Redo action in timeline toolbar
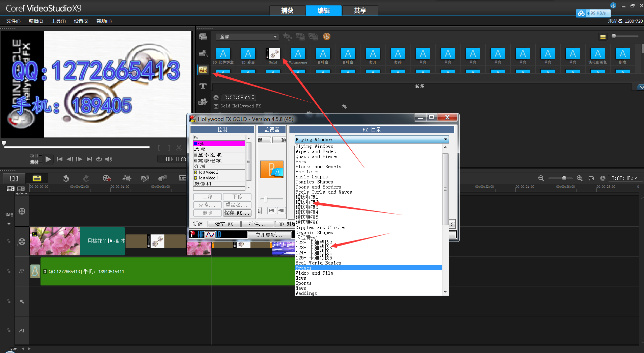644x353 pixels. (x=86, y=178)
